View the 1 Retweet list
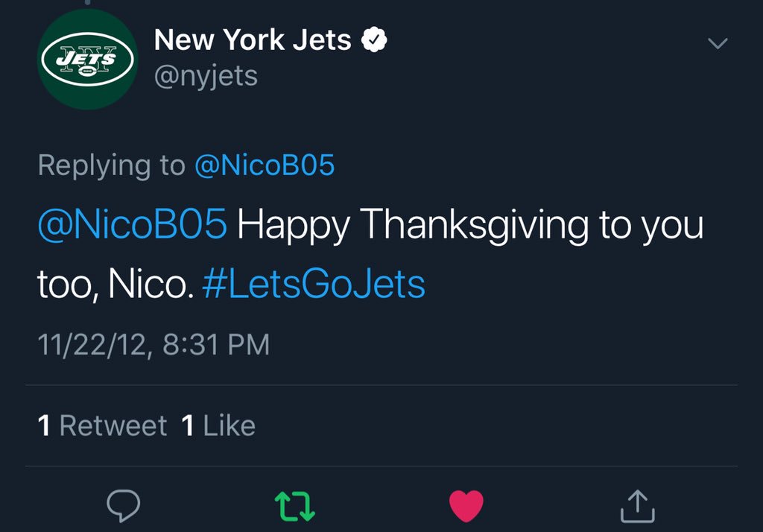Image resolution: width=763 pixels, height=532 pixels. 103,425
